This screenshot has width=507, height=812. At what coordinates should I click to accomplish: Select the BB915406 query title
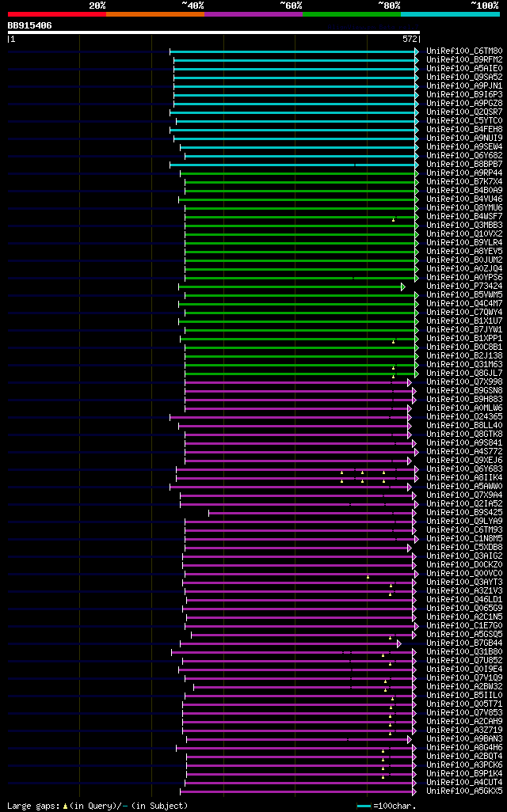(x=29, y=25)
